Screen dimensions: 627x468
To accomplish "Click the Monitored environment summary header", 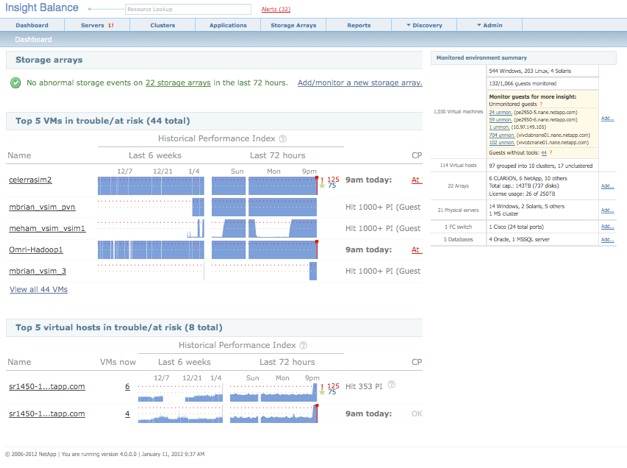I will (x=523, y=58).
